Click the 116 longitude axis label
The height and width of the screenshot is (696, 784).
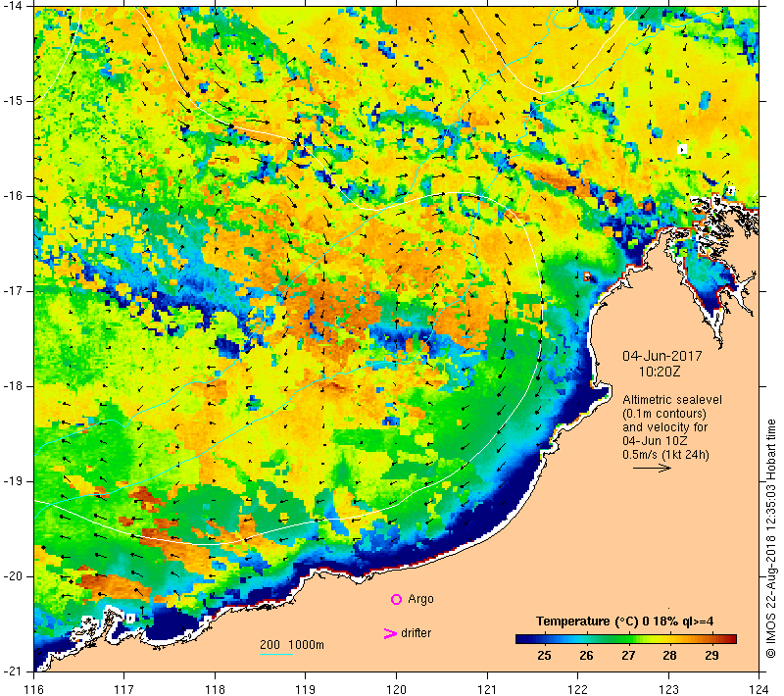click(x=34, y=689)
